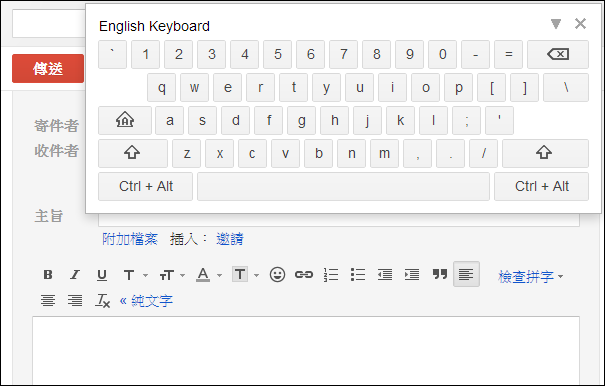Screen dimensions: 605x386
Task: Minimize the English Keyboard with triangle icon
Action: coord(556,24)
